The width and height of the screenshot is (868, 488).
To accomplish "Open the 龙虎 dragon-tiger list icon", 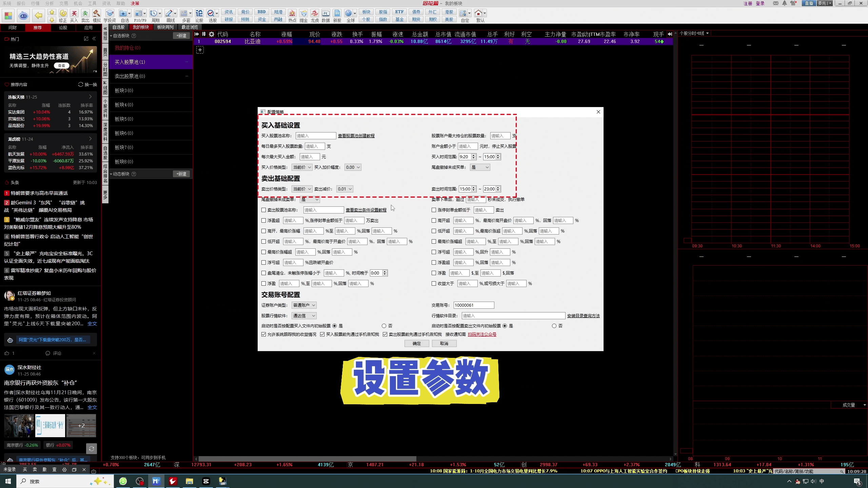I will (315, 14).
